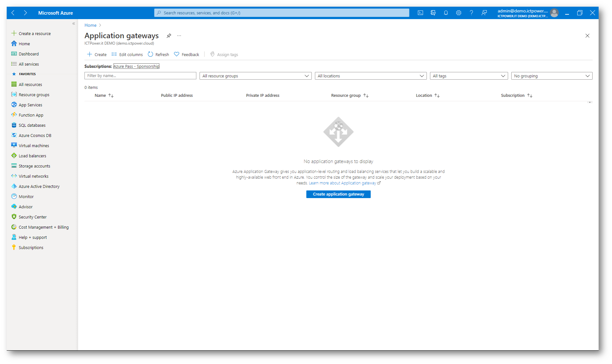Open Monitor icon in sidebar
The height and width of the screenshot is (364, 612).
click(14, 196)
